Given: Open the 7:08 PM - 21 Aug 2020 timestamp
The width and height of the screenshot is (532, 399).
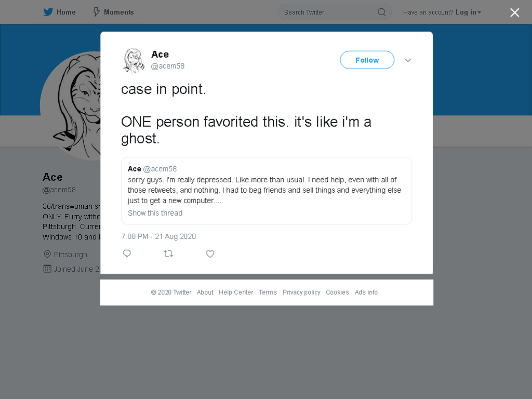Looking at the screenshot, I should pos(158,236).
